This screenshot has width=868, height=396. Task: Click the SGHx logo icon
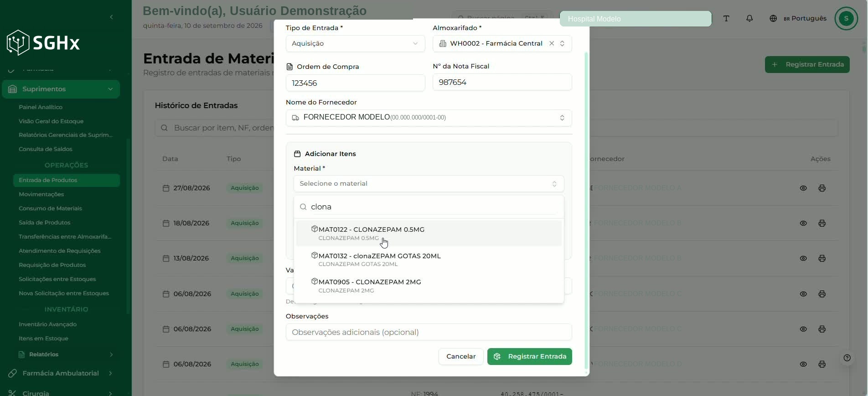click(18, 42)
